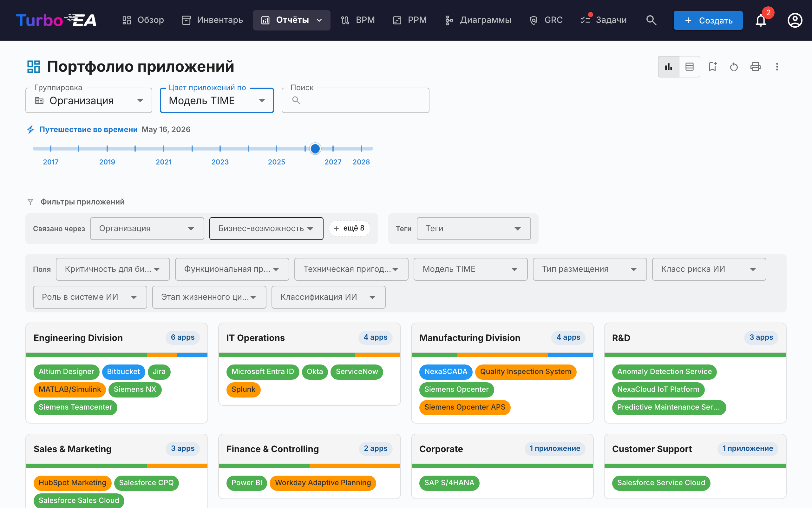Open the user account menu

pos(795,20)
